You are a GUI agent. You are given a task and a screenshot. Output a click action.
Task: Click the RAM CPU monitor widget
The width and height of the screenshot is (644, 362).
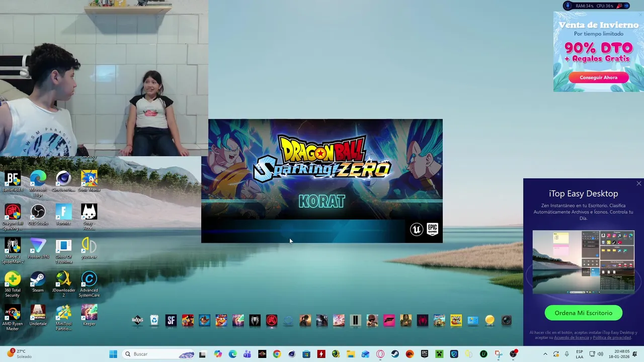click(x=597, y=6)
